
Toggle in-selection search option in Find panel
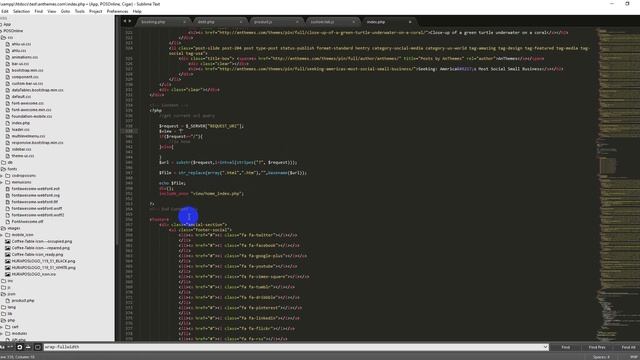tap(28, 347)
